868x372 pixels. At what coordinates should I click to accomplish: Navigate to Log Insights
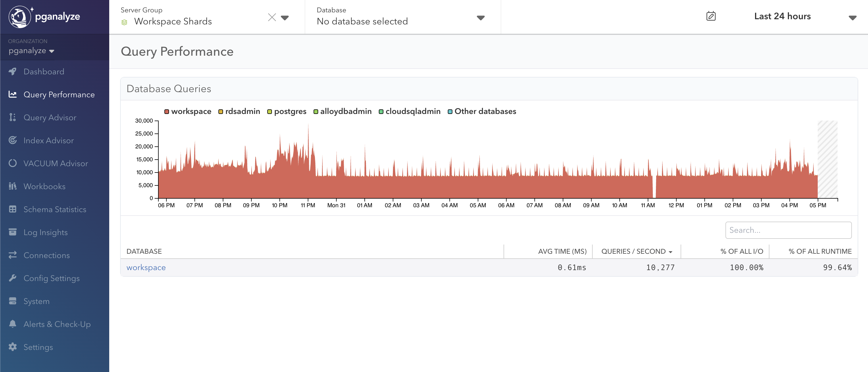click(x=45, y=232)
